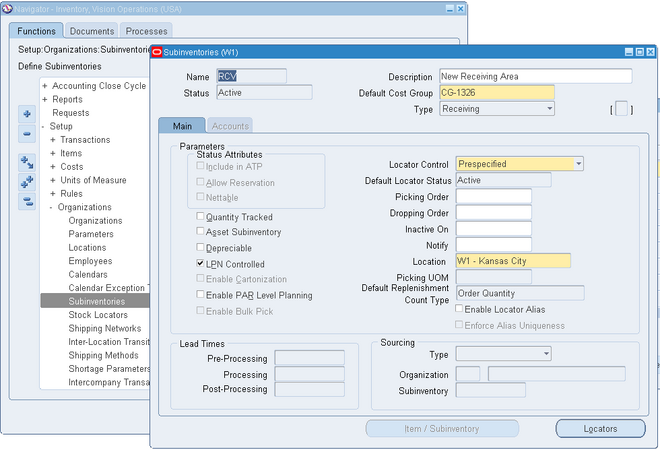Select Stock Locators in Navigator tree
Image resolution: width=660 pixels, height=450 pixels.
click(x=98, y=315)
